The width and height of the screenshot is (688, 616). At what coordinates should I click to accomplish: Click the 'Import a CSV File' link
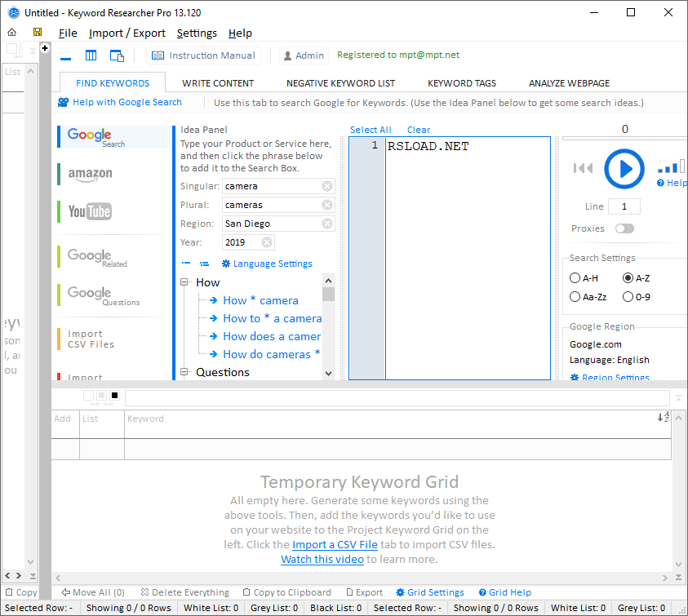point(335,544)
